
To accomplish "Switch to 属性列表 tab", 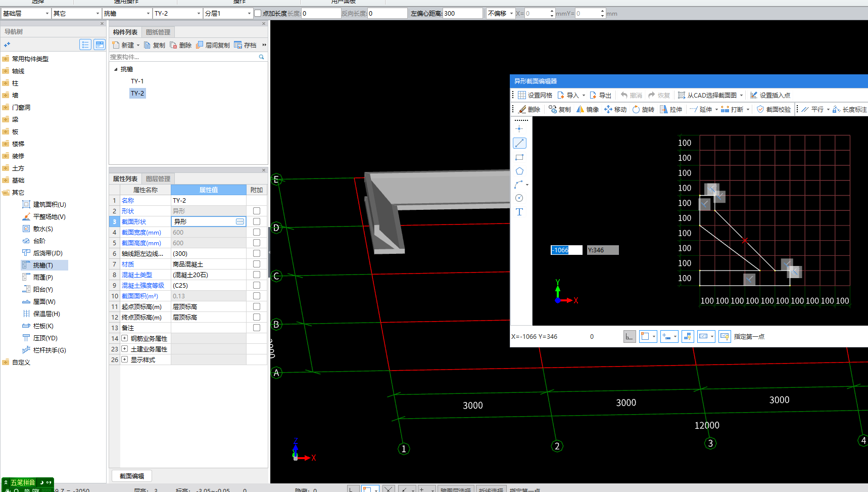I will coord(125,178).
